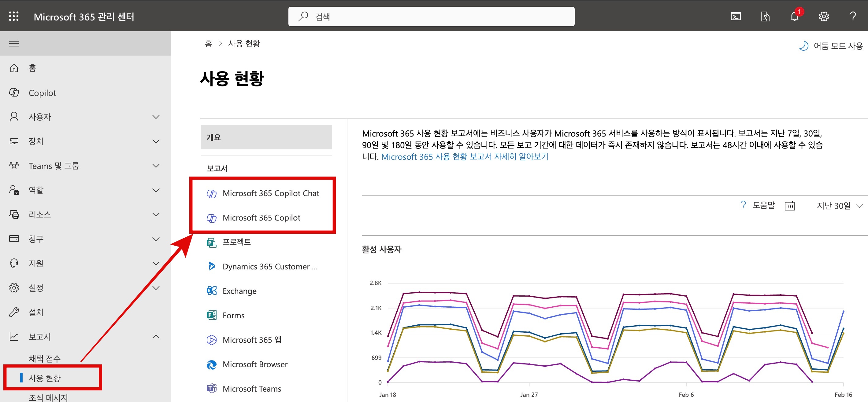Image resolution: width=868 pixels, height=402 pixels.
Task: Click the 설정 chevron in sidebar
Action: pyautogui.click(x=156, y=288)
